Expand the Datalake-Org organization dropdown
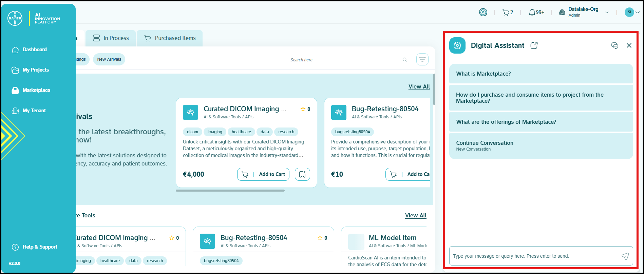The width and height of the screenshot is (644, 274). coord(607,13)
